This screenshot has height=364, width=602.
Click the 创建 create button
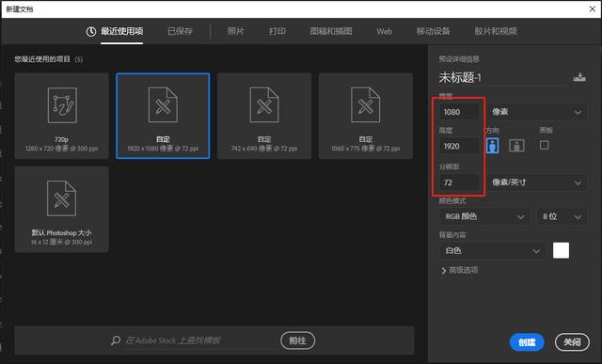(x=527, y=342)
